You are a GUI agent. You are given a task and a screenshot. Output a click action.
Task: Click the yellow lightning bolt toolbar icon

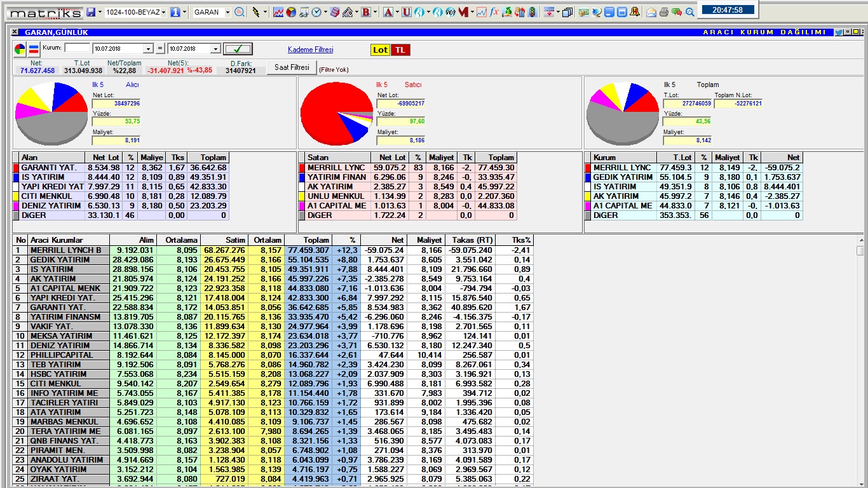click(256, 12)
